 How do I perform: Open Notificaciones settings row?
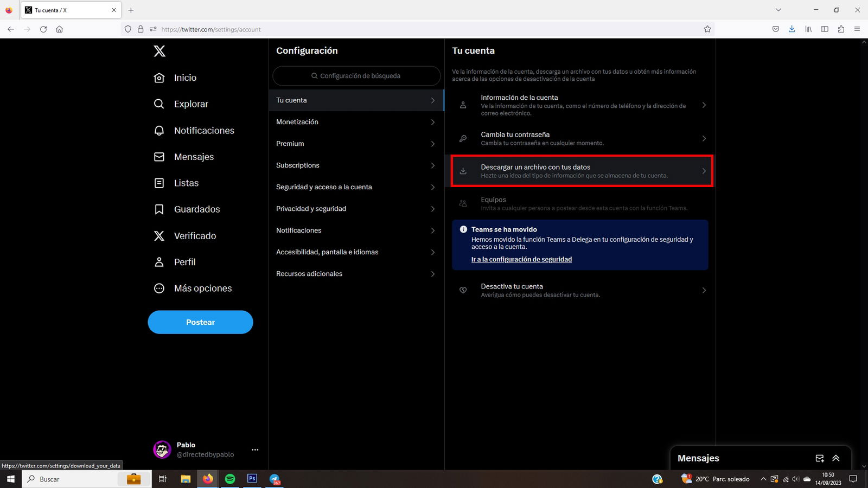click(356, 230)
